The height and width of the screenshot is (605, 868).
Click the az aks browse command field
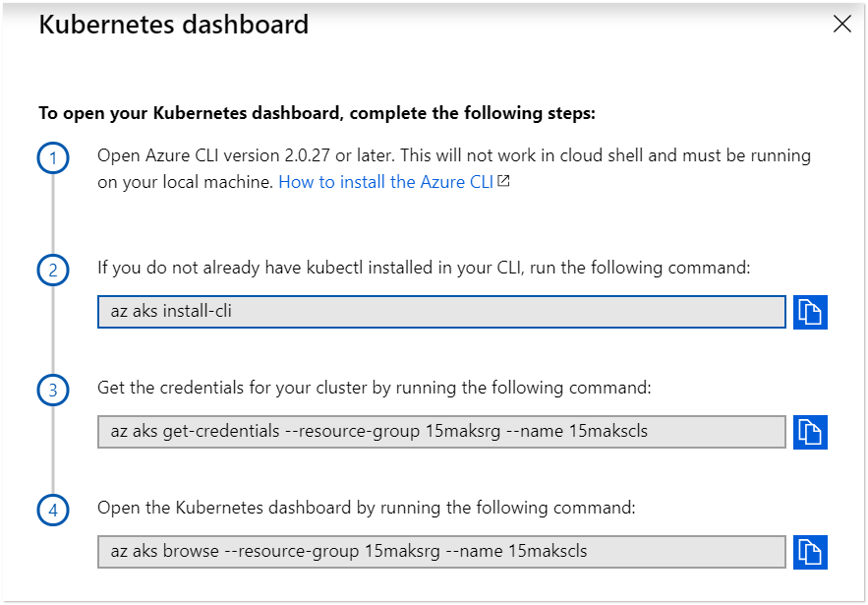441,552
